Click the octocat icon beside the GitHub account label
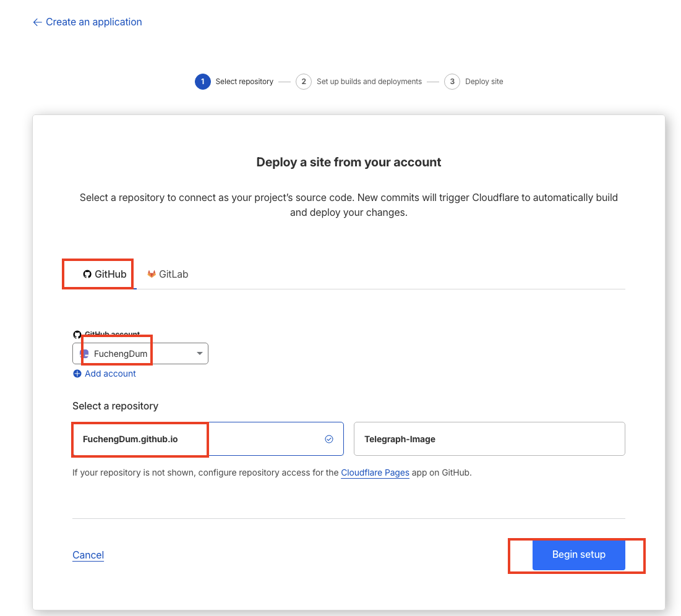Image resolution: width=681 pixels, height=616 pixels. (x=77, y=335)
